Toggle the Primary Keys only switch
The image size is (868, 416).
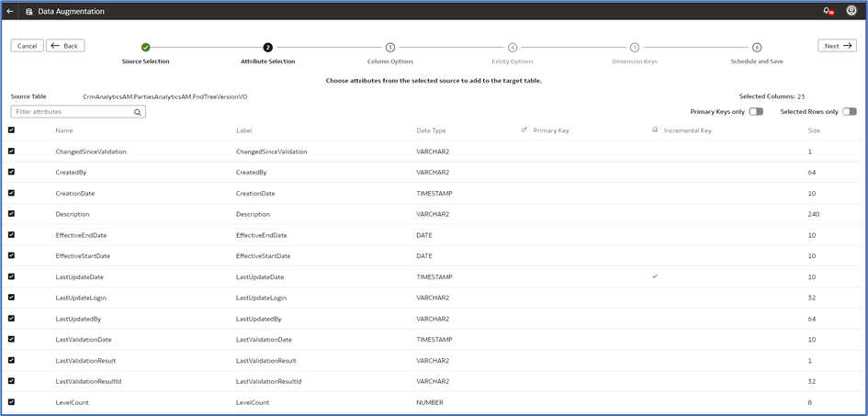pyautogui.click(x=755, y=112)
